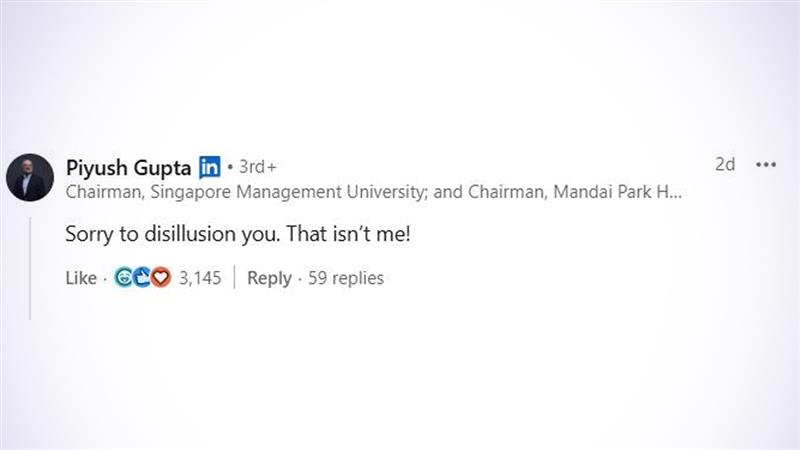The image size is (800, 450).
Task: Click the vertical thread line under the avatar
Action: point(30,268)
